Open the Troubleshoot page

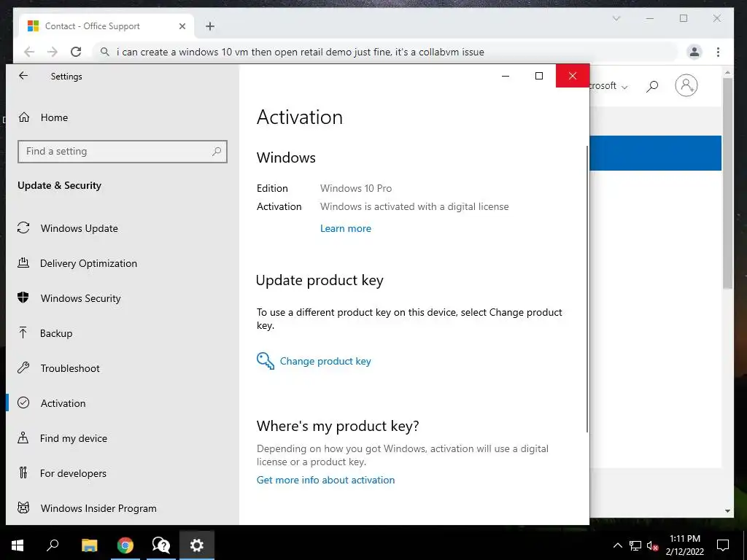[123, 368]
